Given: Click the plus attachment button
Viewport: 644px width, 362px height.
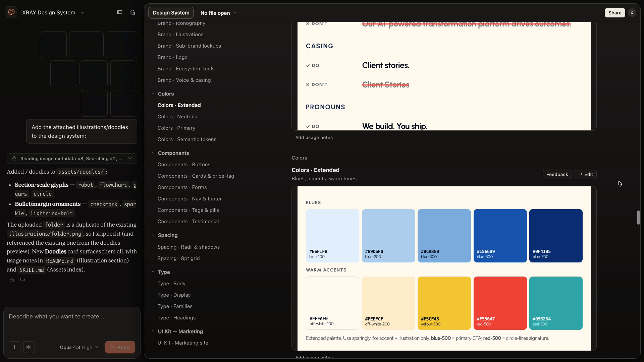Looking at the screenshot, I should point(14,347).
